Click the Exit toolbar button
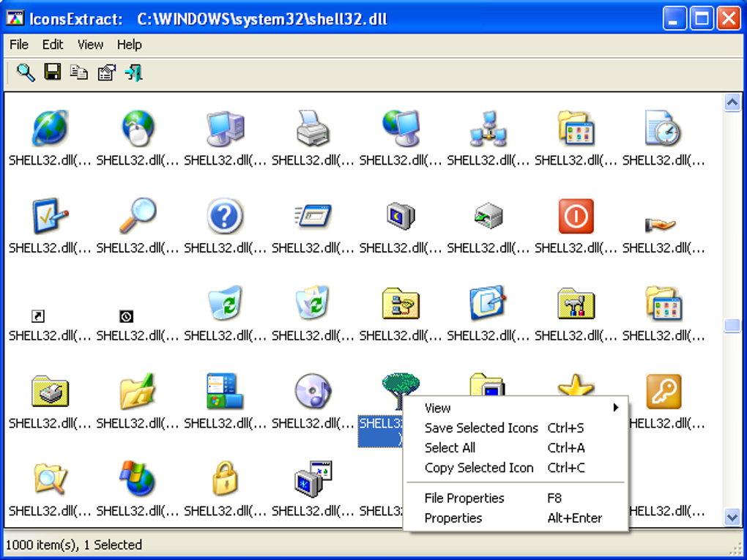 (x=134, y=73)
